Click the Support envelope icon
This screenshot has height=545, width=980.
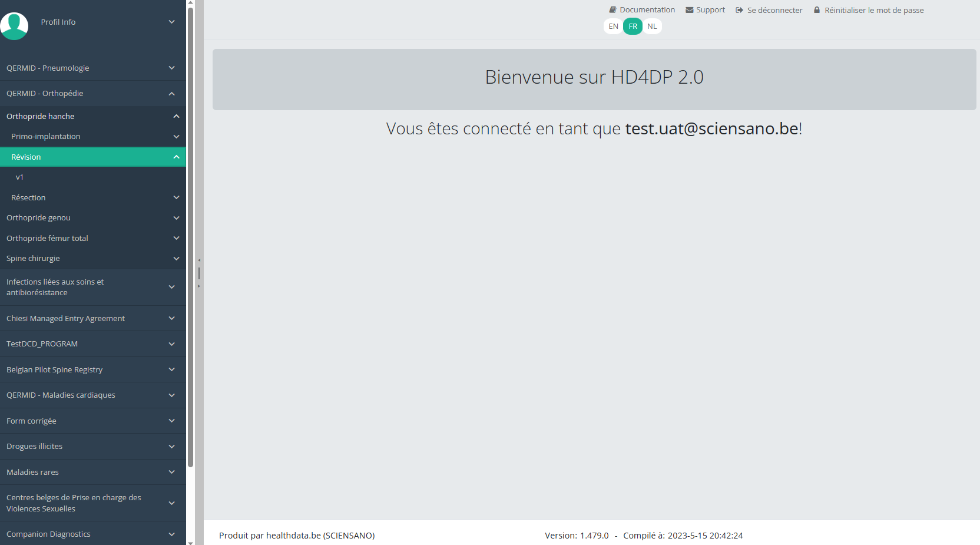pyautogui.click(x=689, y=10)
